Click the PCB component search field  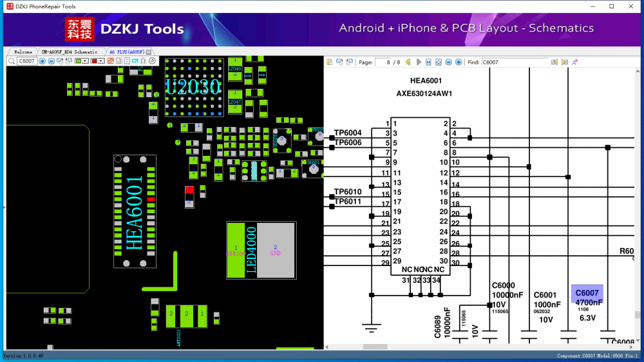pos(26,61)
